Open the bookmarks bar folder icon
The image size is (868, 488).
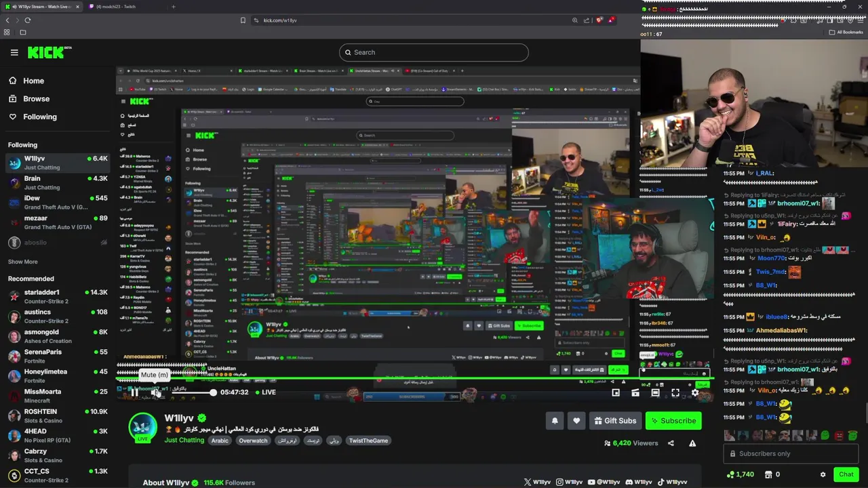(x=22, y=33)
